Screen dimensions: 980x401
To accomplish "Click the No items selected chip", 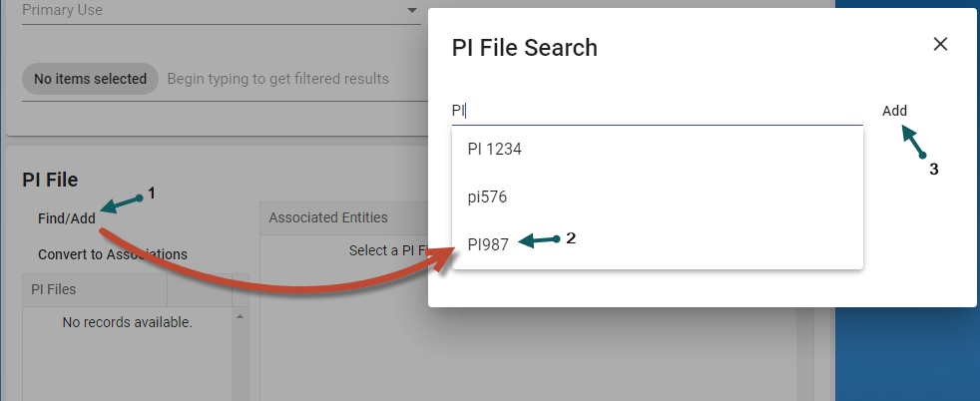I will (90, 79).
